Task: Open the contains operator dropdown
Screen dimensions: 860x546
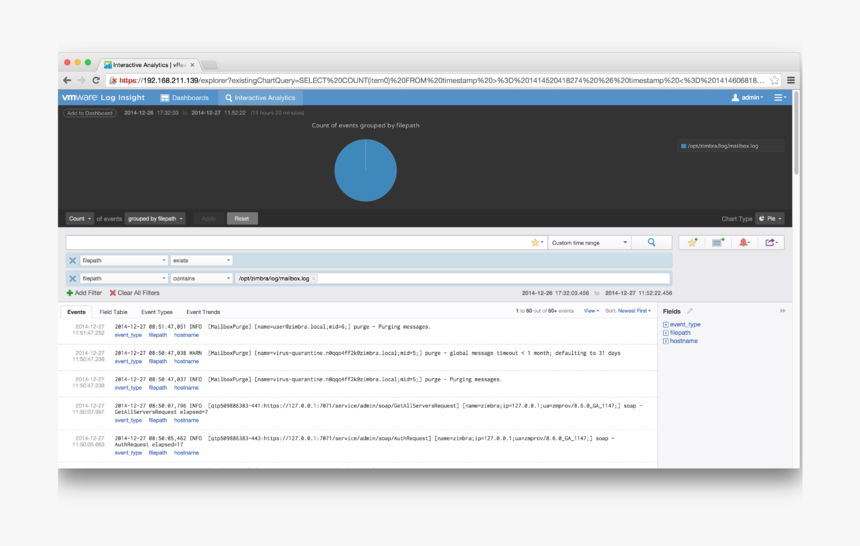Action: pyautogui.click(x=201, y=279)
